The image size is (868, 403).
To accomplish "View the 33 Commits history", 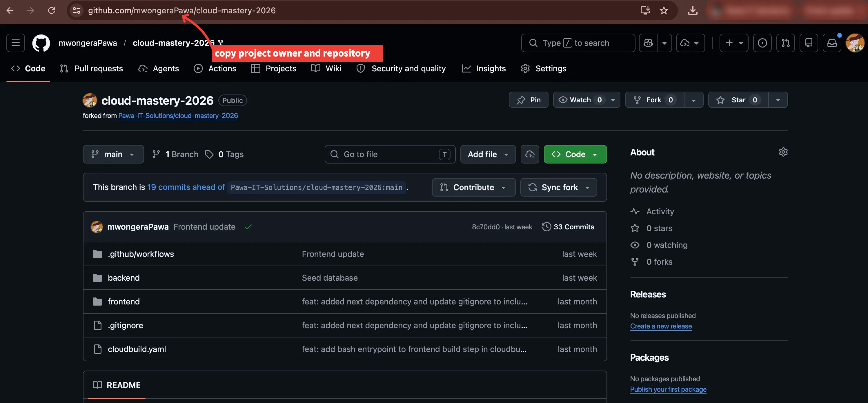I will (568, 227).
